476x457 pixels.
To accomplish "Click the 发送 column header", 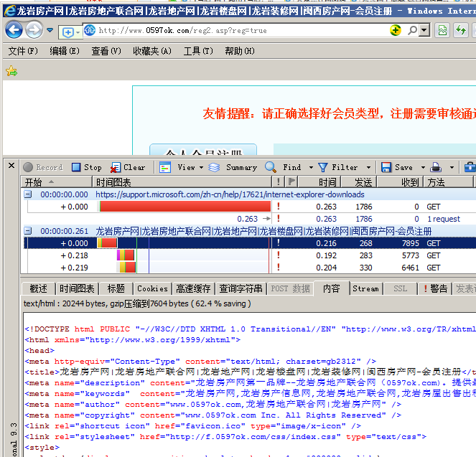I will (x=359, y=182).
